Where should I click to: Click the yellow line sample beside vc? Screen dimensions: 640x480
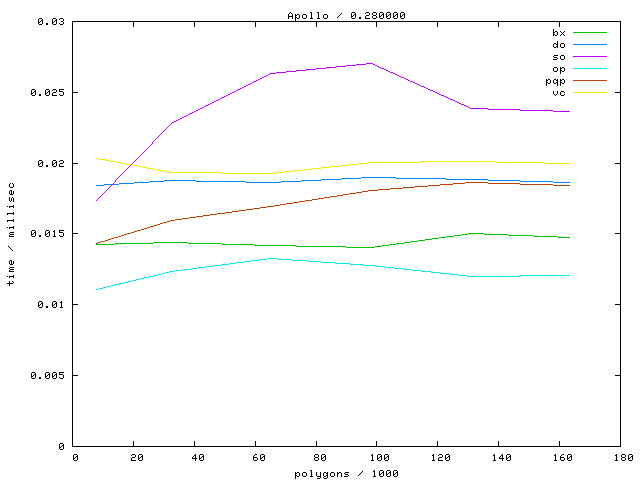[589, 93]
